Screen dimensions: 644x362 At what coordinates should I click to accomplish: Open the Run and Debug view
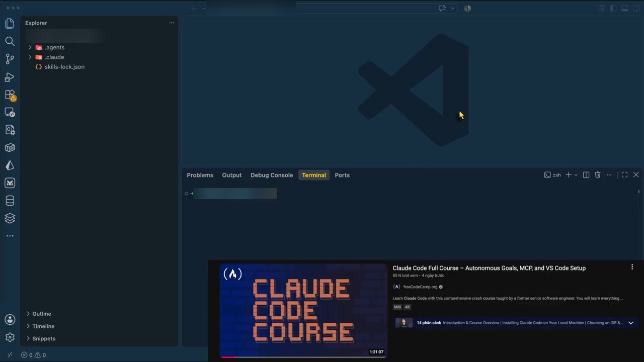10,77
